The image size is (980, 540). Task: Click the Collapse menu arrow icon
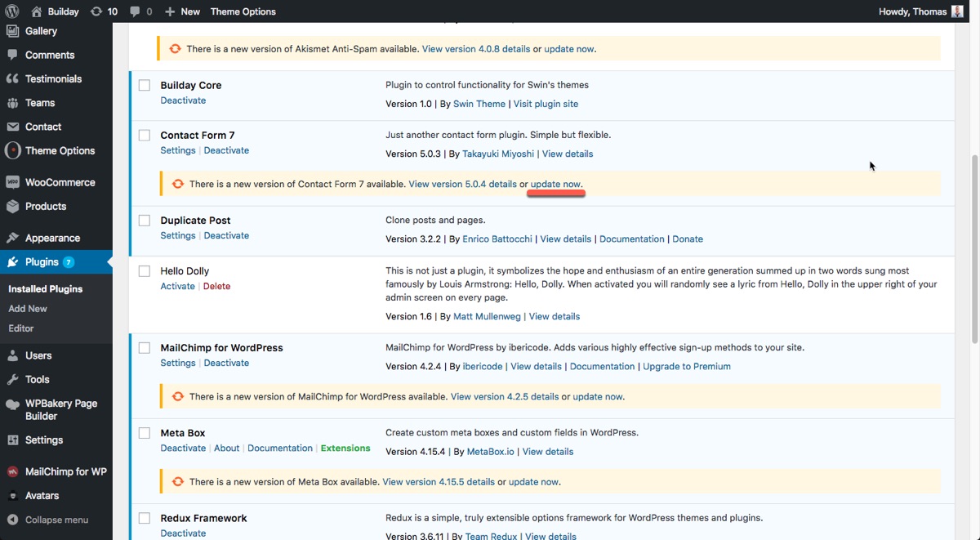pyautogui.click(x=12, y=520)
